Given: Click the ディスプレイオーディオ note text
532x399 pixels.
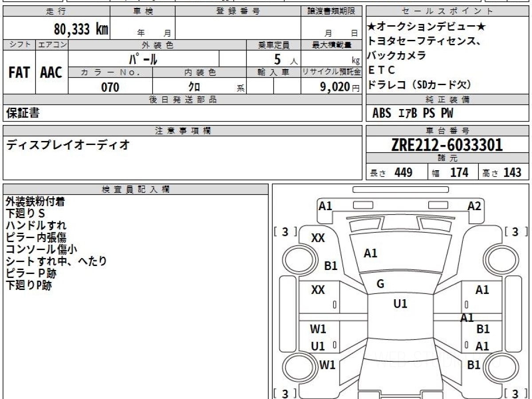Looking at the screenshot, I should (67, 145).
